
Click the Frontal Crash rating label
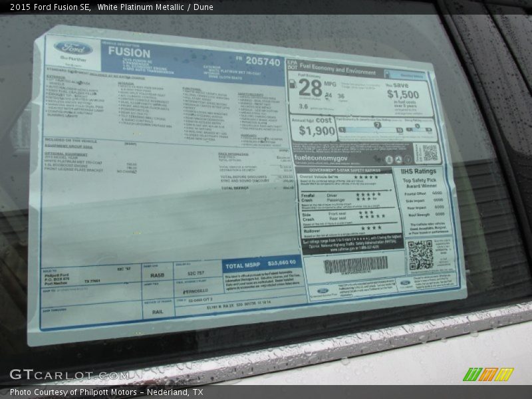(x=307, y=198)
